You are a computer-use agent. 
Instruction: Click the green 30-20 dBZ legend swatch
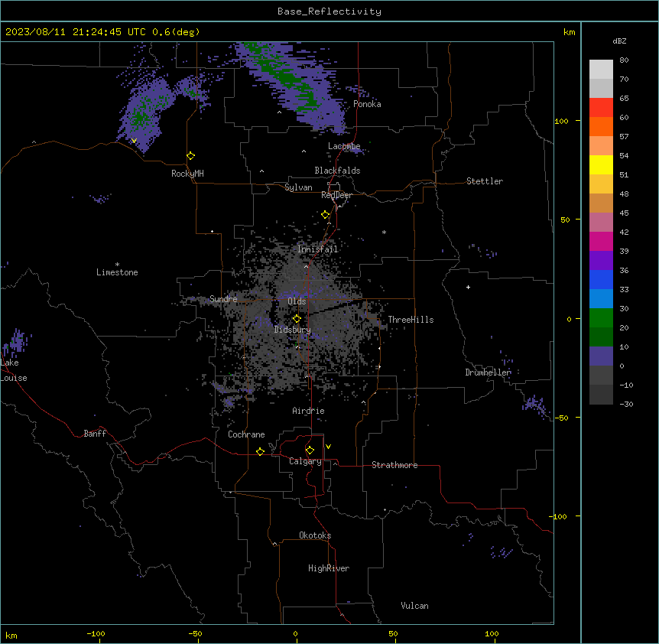pos(601,318)
